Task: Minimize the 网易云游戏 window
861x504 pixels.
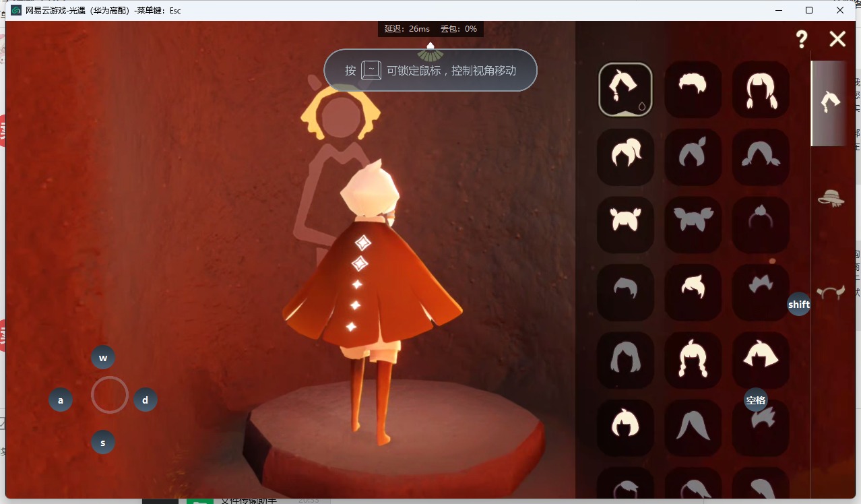Action: pyautogui.click(x=778, y=10)
